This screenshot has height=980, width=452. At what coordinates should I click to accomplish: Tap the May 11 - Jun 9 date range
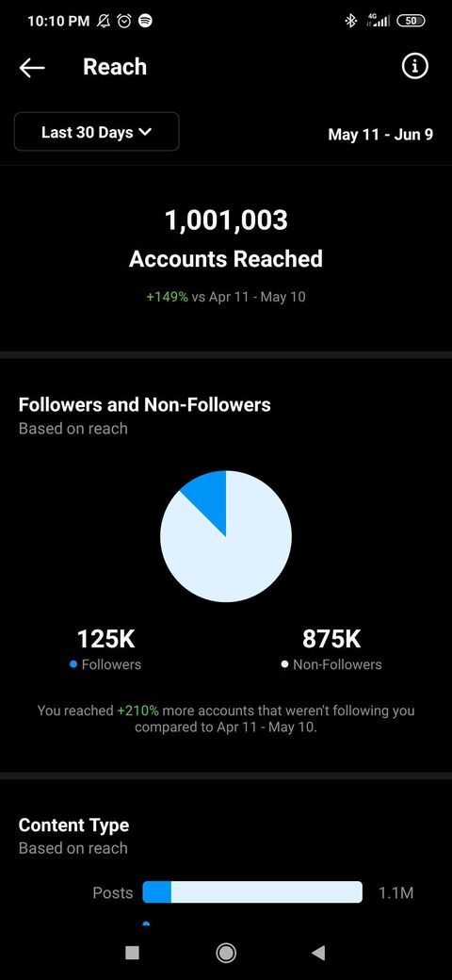point(380,135)
